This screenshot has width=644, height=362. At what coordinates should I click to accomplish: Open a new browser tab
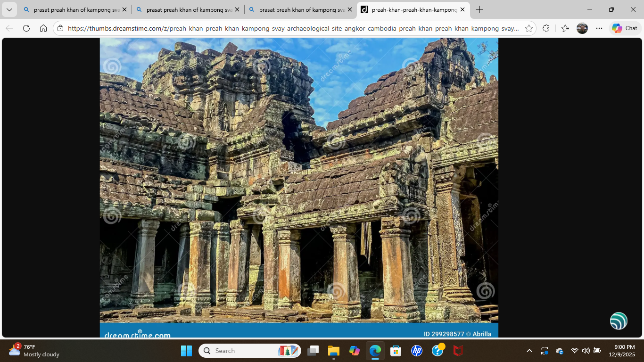[479, 9]
